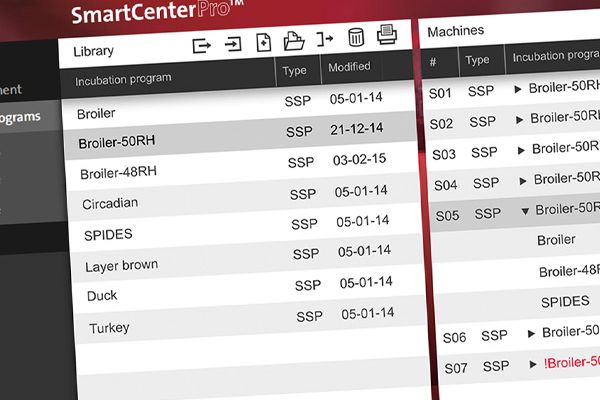Open the folder icon in Library toolbar

[x=294, y=41]
